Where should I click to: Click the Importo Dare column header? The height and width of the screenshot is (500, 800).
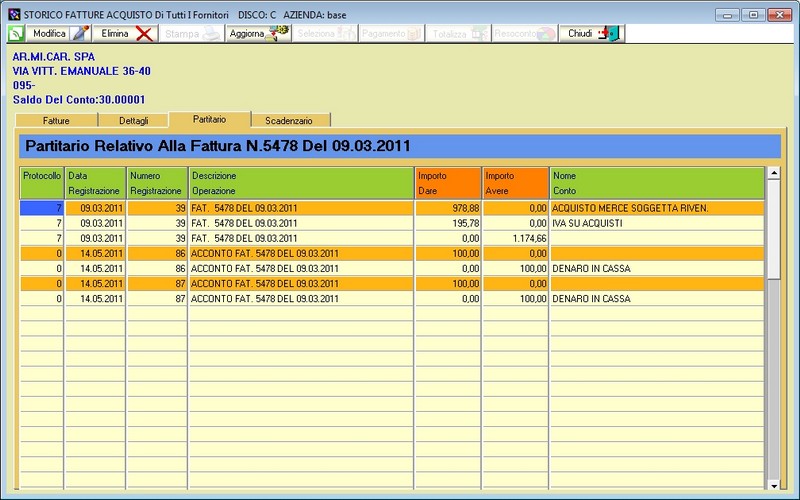point(448,183)
